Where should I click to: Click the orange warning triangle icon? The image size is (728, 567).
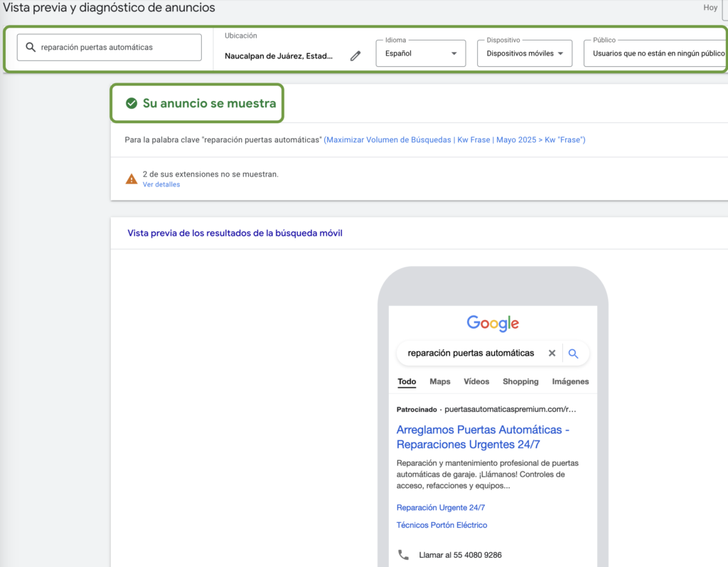(x=132, y=179)
